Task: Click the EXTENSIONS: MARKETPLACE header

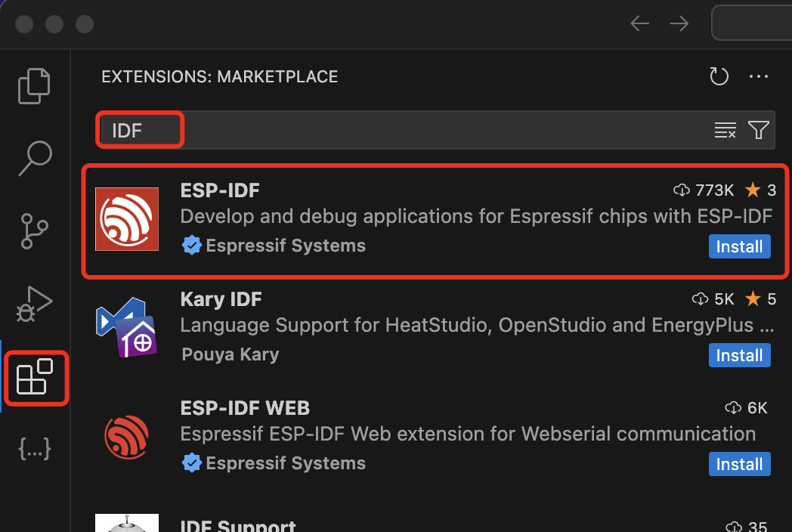Action: pyautogui.click(x=220, y=77)
